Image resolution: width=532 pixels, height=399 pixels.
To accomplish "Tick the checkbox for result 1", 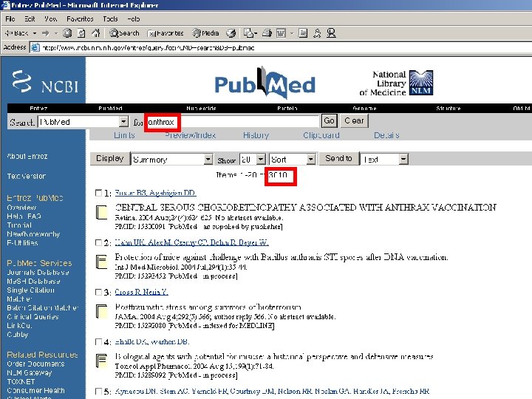I will (x=99, y=193).
